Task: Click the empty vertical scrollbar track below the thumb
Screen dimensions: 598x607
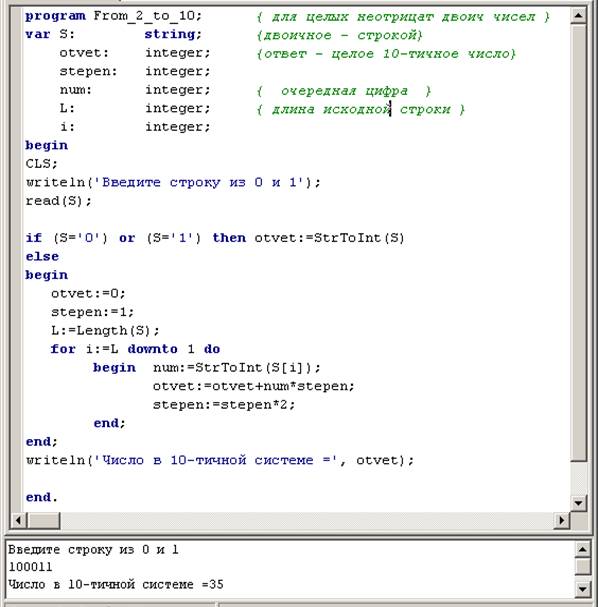Action: click(578, 478)
